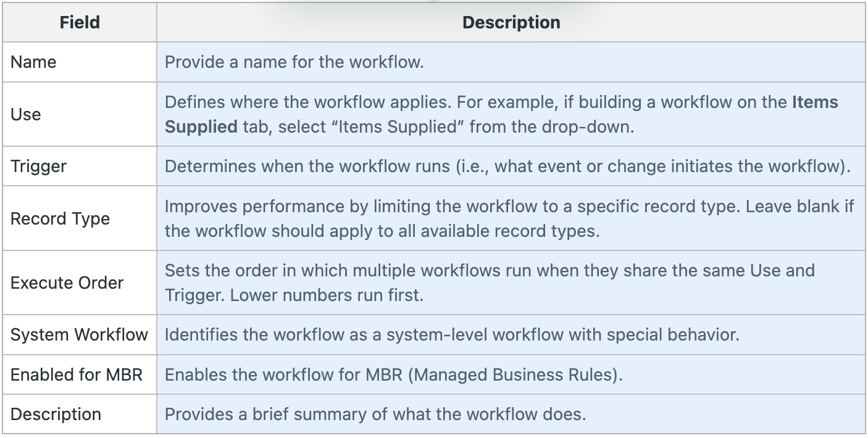Viewport: 868px width, 438px height.
Task: Click the Description column header
Action: pos(511,23)
